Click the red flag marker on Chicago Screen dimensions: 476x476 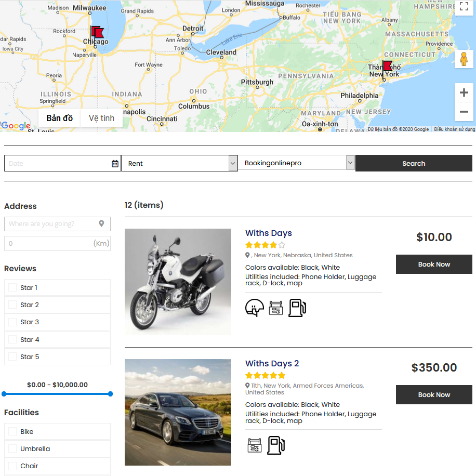[x=97, y=33]
